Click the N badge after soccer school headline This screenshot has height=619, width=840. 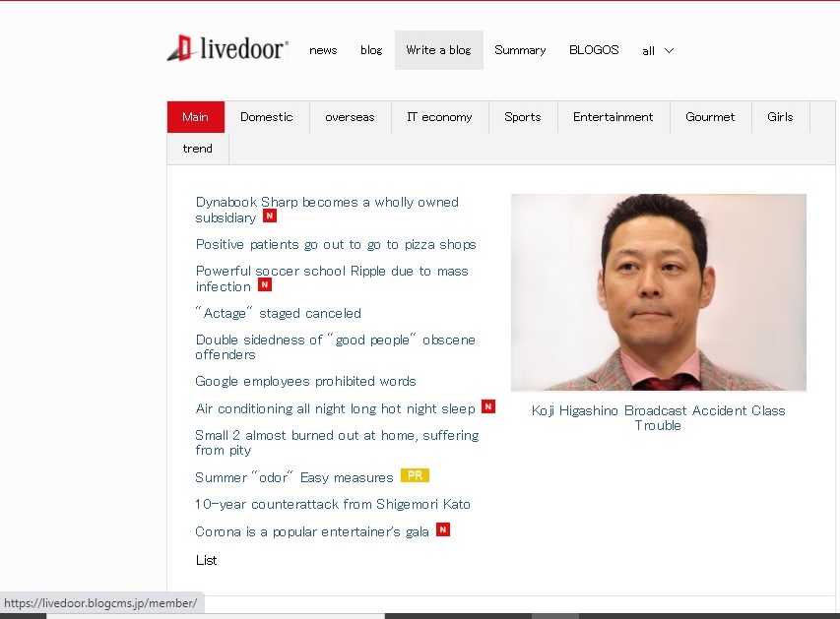click(265, 284)
